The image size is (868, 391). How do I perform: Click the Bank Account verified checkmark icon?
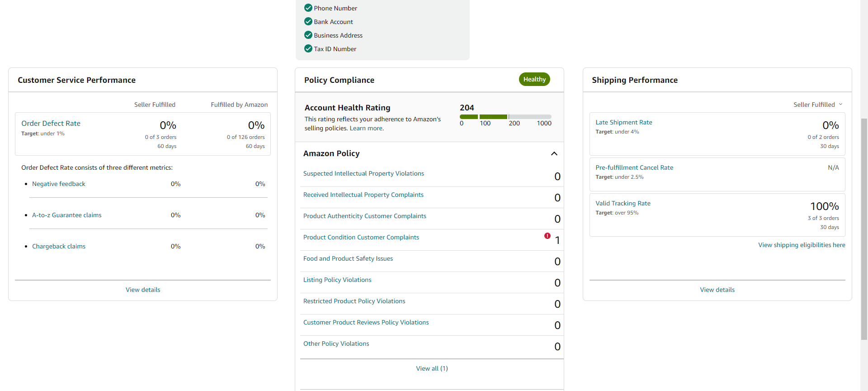[308, 21]
